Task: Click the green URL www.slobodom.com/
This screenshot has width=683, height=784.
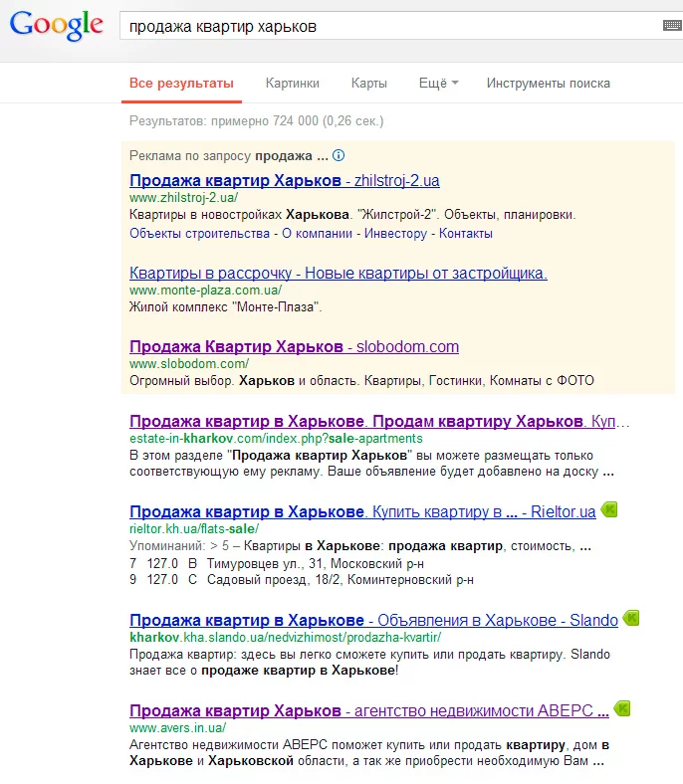Action: (x=189, y=363)
